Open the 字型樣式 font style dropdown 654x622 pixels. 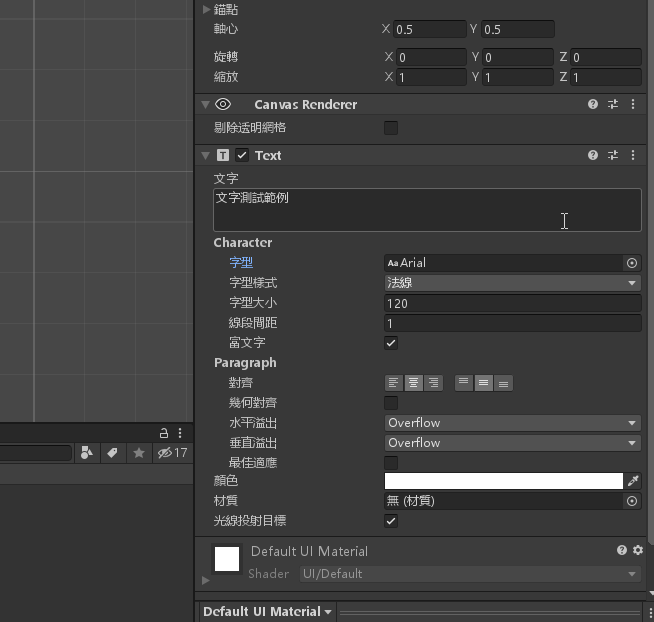coord(512,283)
